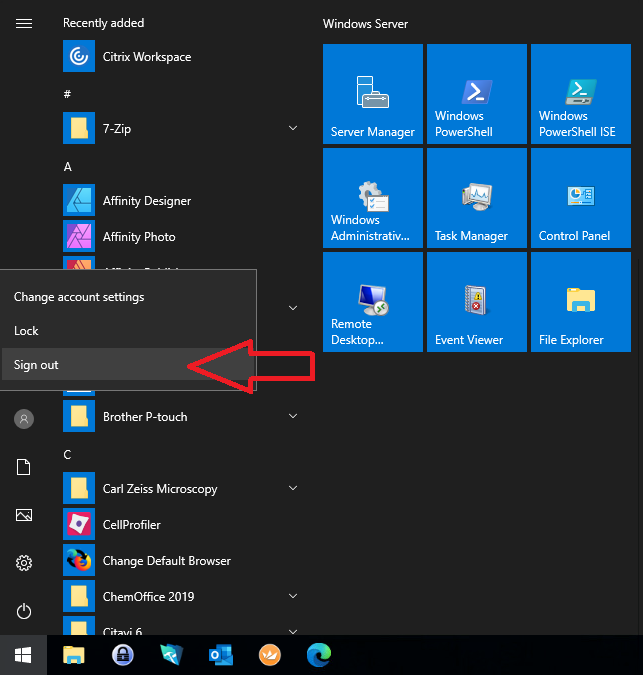This screenshot has height=675, width=643.
Task: Open the Task Manager tile
Action: pyautogui.click(x=476, y=198)
